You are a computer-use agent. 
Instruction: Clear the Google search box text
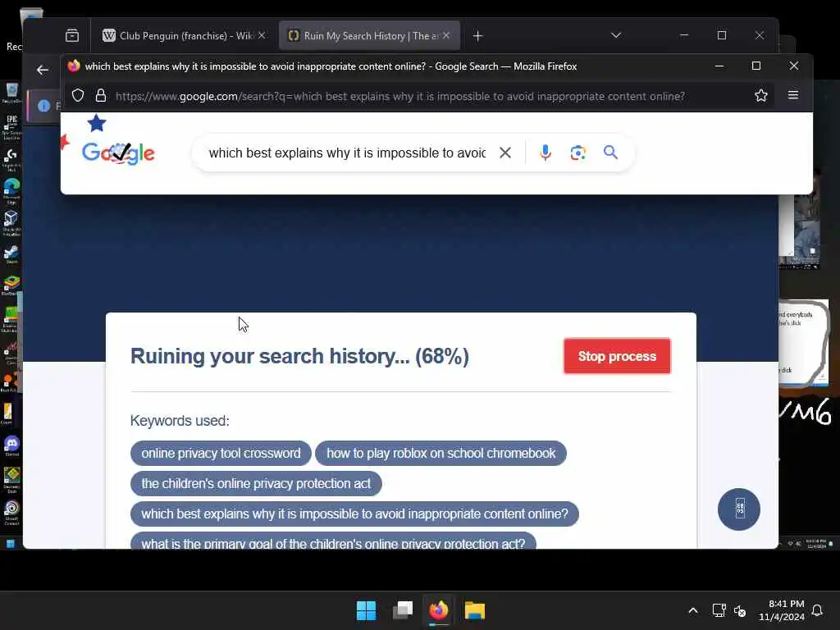click(504, 153)
